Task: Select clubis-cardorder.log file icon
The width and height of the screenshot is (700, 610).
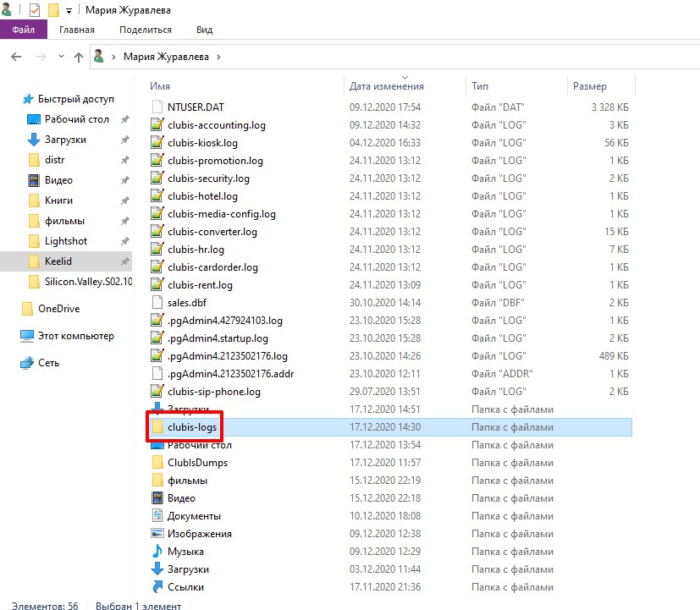Action: (157, 267)
